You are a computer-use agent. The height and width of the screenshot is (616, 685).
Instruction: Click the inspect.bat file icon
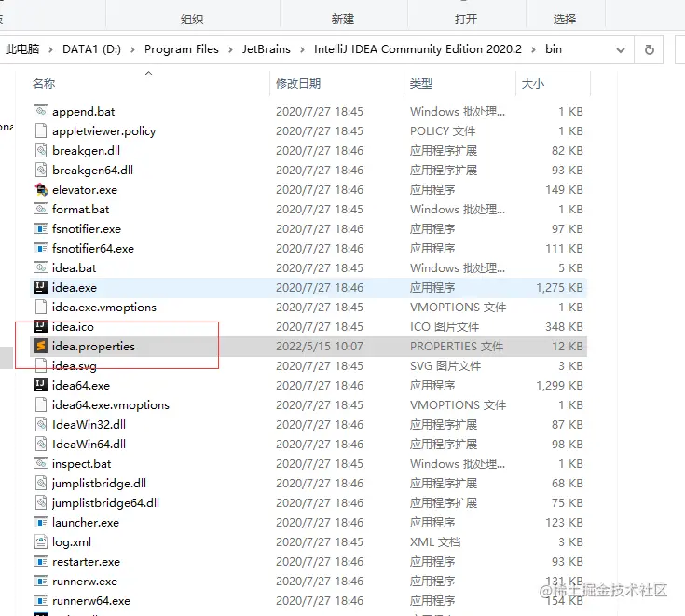tap(41, 463)
